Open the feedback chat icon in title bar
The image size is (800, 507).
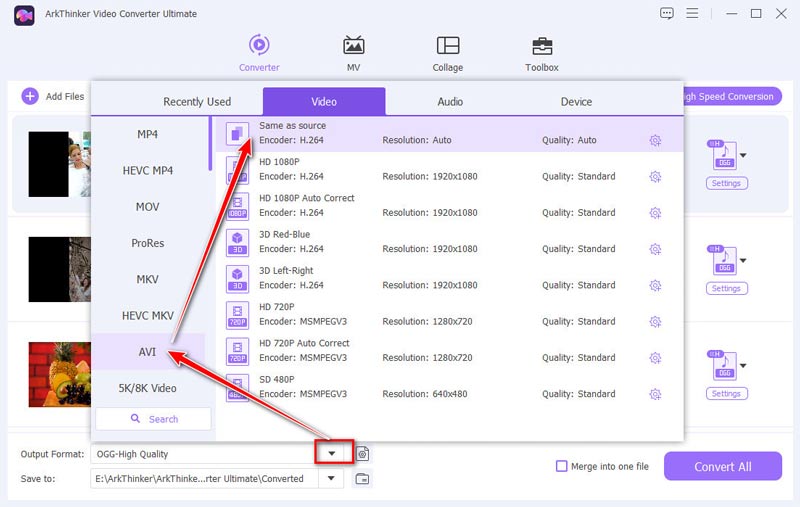click(666, 13)
